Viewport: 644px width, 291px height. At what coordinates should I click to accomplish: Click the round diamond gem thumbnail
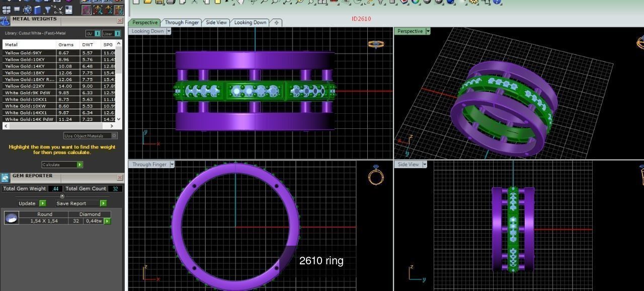12,217
